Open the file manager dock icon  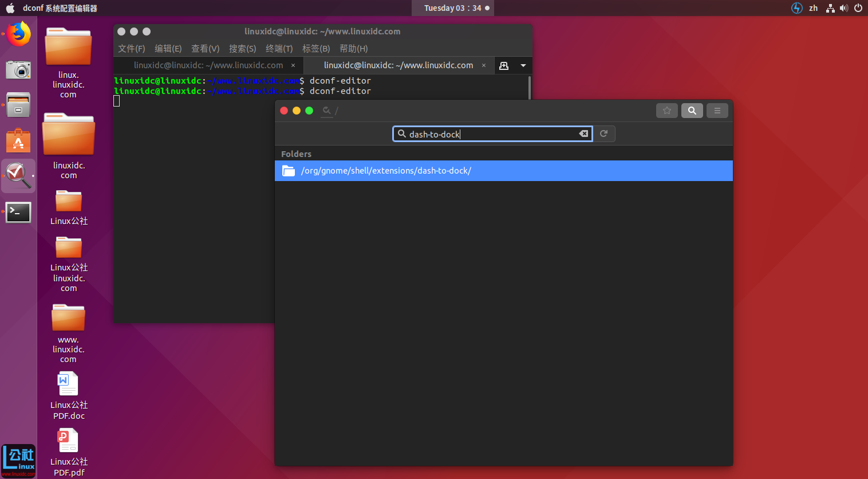(x=18, y=105)
